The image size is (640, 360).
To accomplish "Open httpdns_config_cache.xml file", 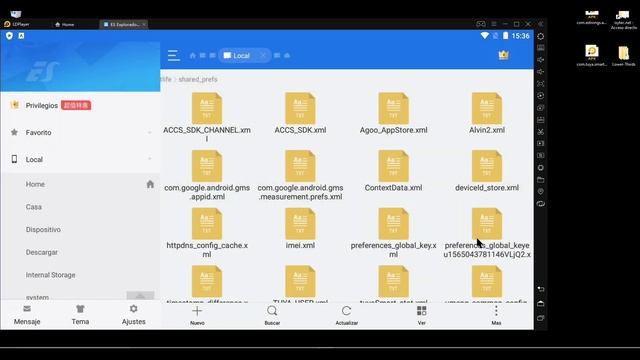I will (207, 233).
